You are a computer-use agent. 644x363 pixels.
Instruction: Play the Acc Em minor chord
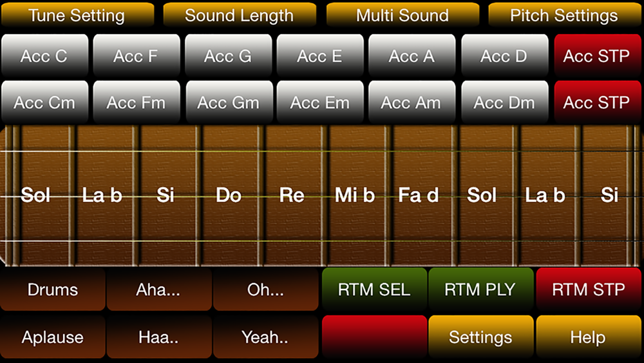[320, 102]
